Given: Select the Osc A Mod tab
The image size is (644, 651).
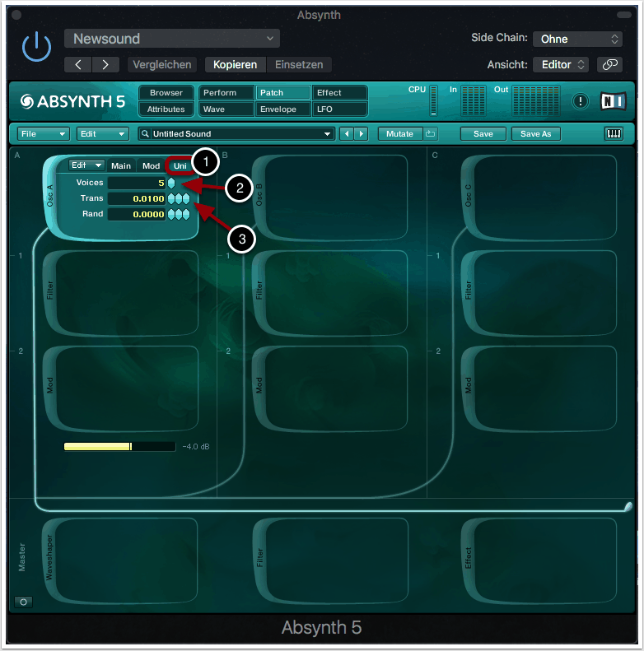Looking at the screenshot, I should (152, 165).
